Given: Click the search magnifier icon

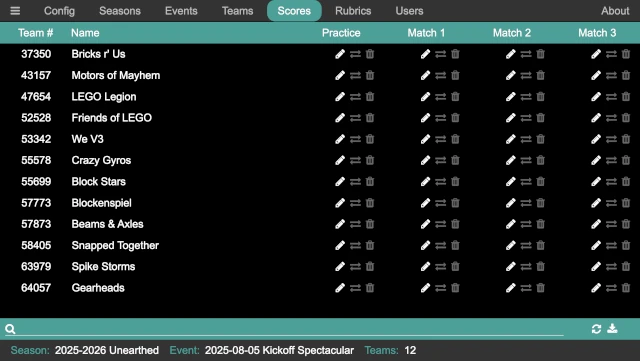Looking at the screenshot, I should [x=10, y=329].
